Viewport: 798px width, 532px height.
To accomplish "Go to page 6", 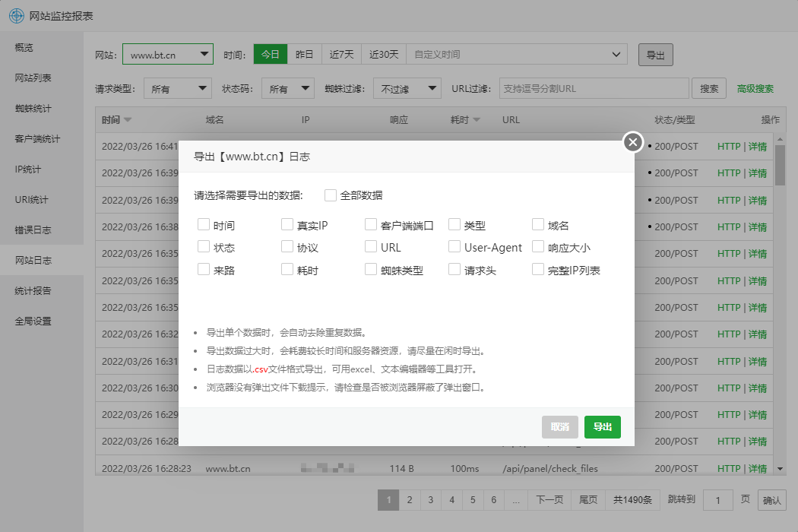I will (x=494, y=500).
